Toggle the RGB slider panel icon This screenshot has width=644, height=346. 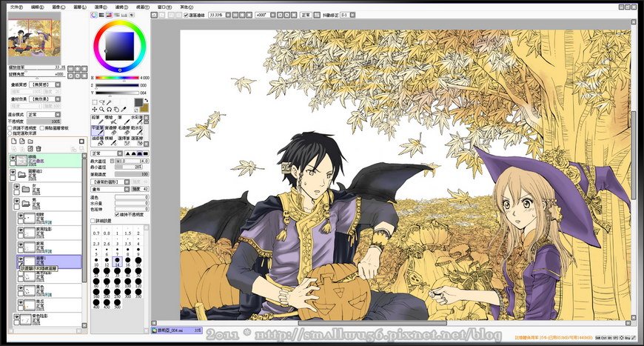pos(101,16)
